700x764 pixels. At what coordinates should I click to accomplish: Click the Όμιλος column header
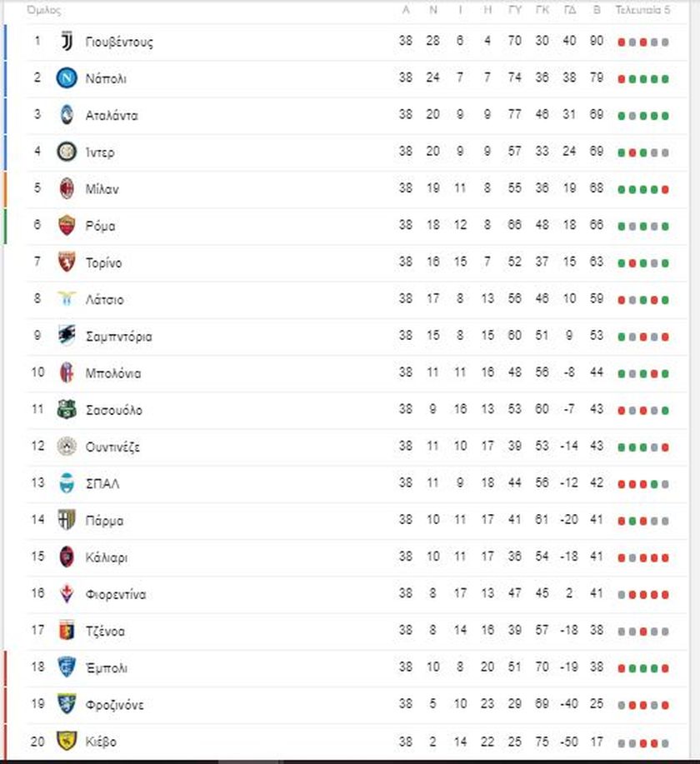[x=43, y=11]
